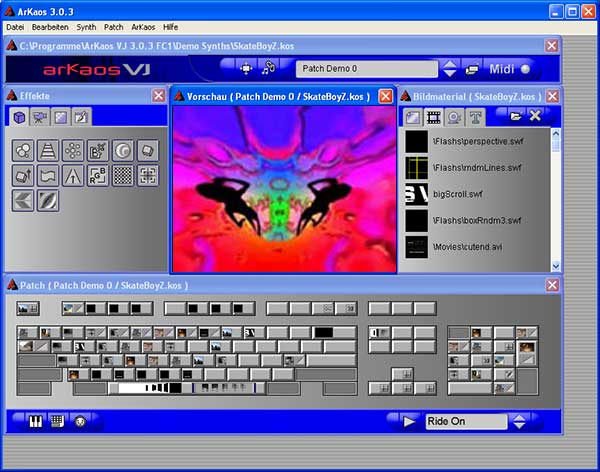
Task: Open the checkered square effects tab
Action: tap(60, 117)
